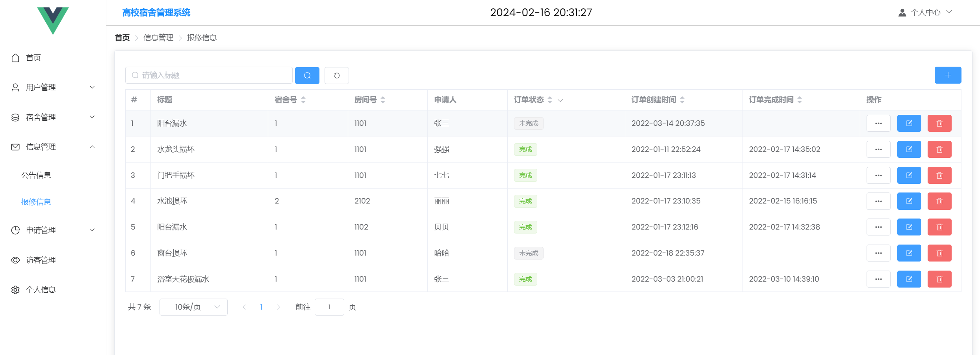
Task: Sort by 订单状态 column arrows
Action: click(550, 100)
